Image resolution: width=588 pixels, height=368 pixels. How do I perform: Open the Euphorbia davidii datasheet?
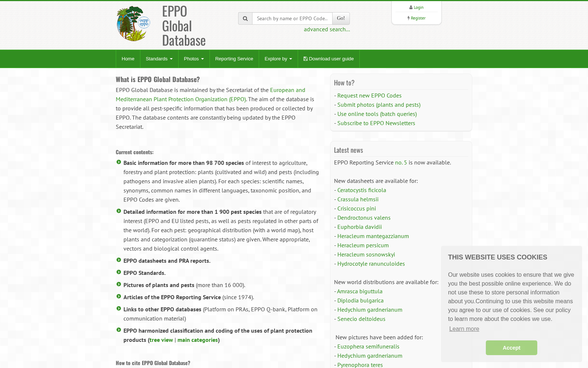tap(359, 227)
